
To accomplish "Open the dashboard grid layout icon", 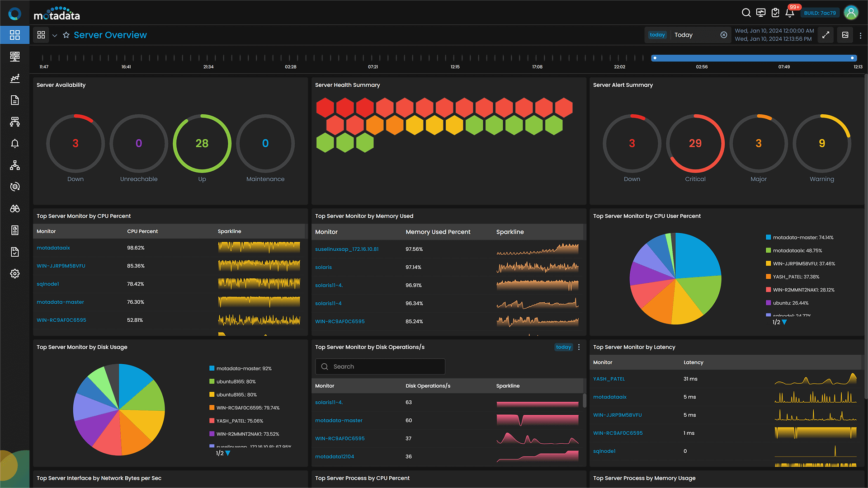I will (x=42, y=35).
